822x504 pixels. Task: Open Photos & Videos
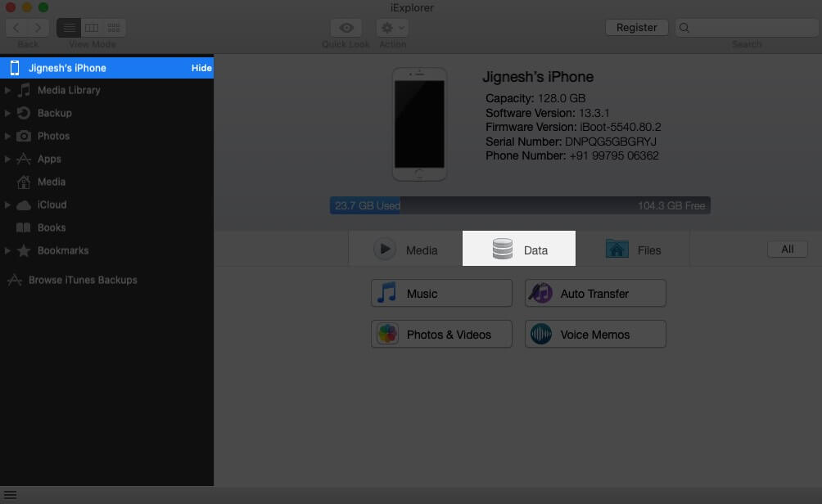click(441, 335)
